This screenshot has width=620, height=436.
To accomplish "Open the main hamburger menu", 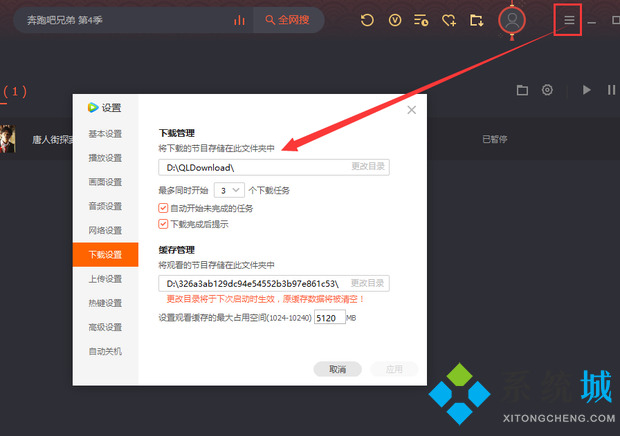I will pyautogui.click(x=569, y=20).
